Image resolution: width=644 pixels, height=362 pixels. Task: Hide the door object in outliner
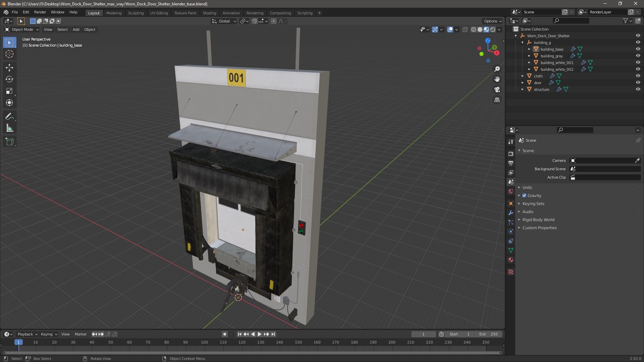(x=638, y=82)
